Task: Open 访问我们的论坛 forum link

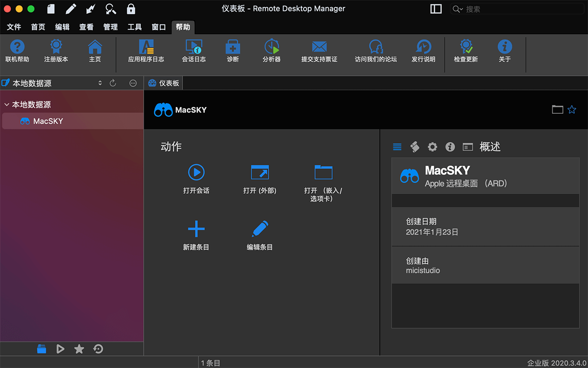Action: coord(376,51)
